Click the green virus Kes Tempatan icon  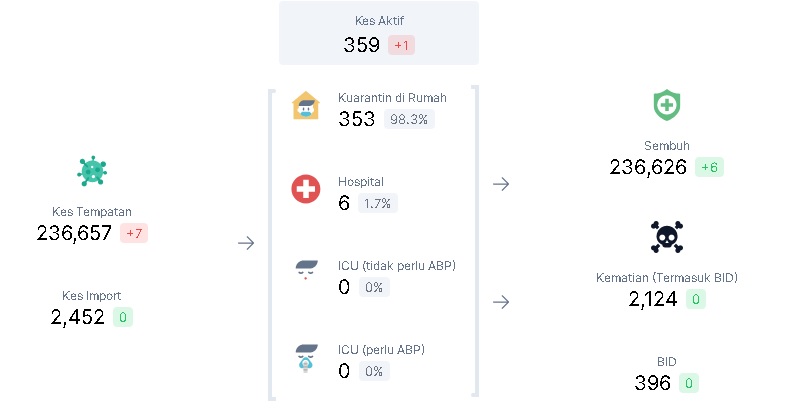pos(92,171)
